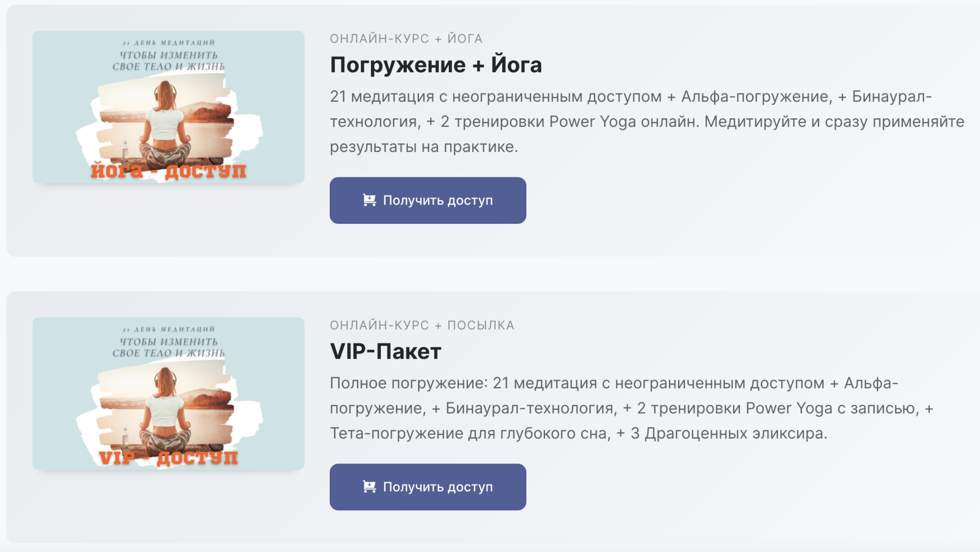Select the ОНЛАЙН-КУРС + ПОСЫЛКА category label

point(422,325)
